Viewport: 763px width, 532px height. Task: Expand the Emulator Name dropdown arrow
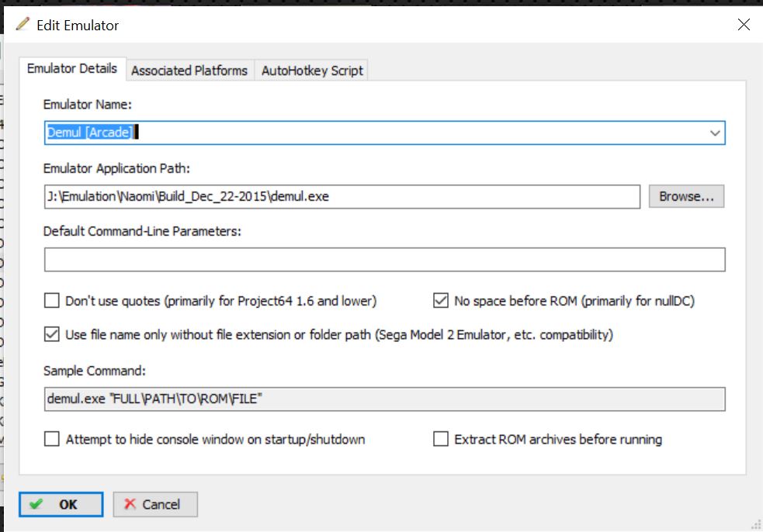[715, 133]
